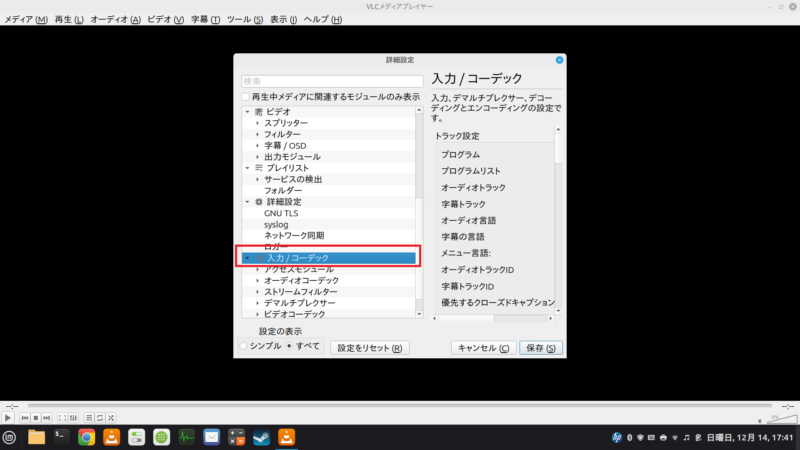The width and height of the screenshot is (800, 450).
Task: Toggle the playlist view icon
Action: point(88,417)
